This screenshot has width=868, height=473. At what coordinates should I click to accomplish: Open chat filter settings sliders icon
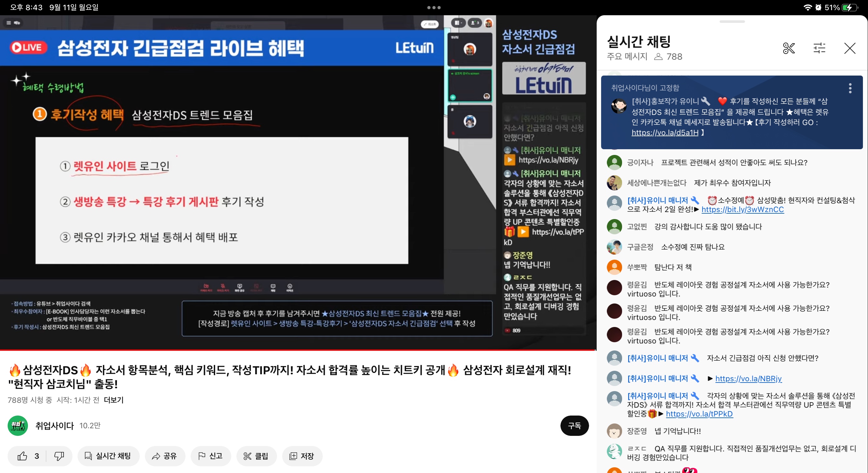tap(819, 48)
